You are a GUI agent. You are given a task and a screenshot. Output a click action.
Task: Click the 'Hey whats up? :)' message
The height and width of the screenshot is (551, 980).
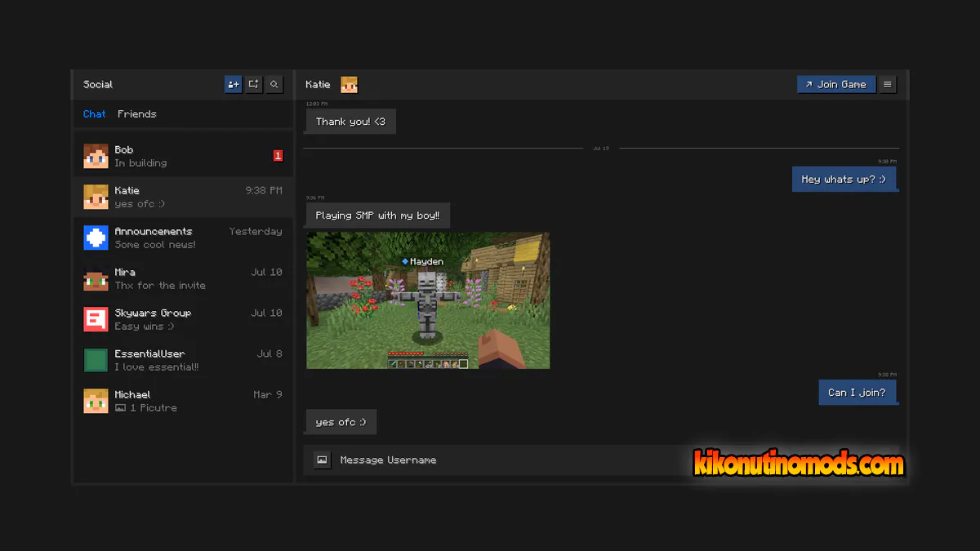(x=844, y=179)
